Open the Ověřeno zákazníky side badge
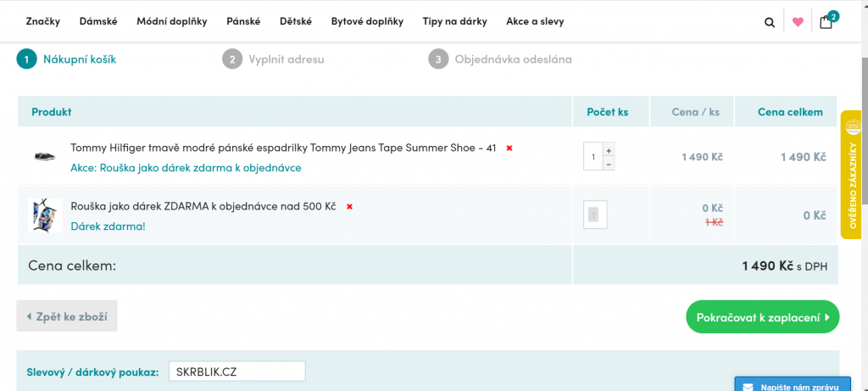The height and width of the screenshot is (391, 868). tap(853, 175)
